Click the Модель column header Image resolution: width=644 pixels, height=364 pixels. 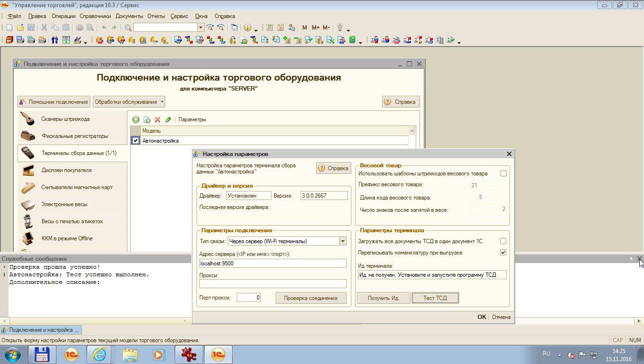274,131
